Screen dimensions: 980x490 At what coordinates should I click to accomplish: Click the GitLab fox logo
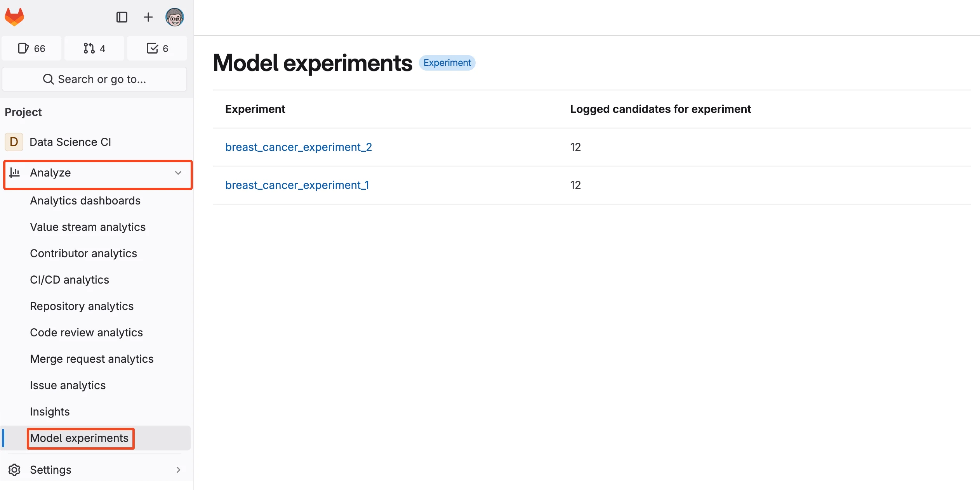point(14,17)
